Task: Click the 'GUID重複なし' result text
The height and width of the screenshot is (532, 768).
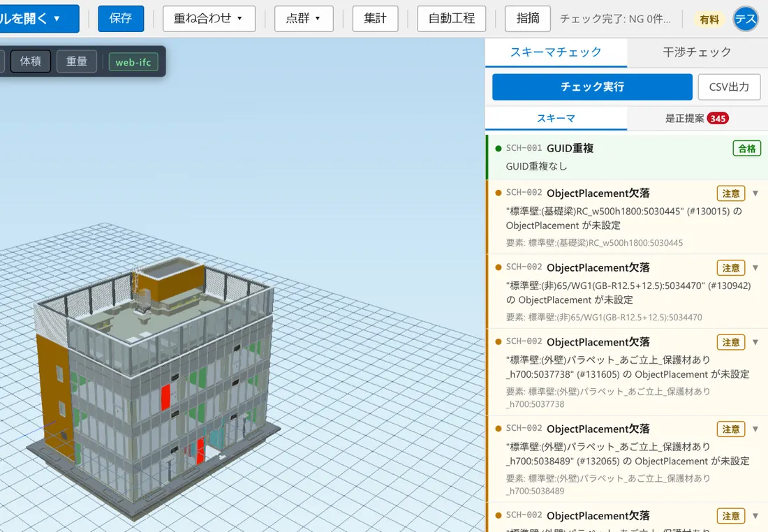Action: 536,167
